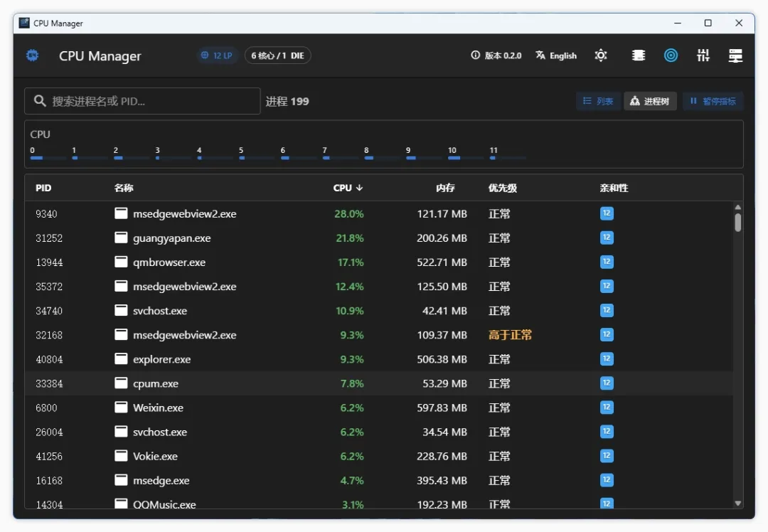Click the 亲和性 affinity column header

coord(614,188)
